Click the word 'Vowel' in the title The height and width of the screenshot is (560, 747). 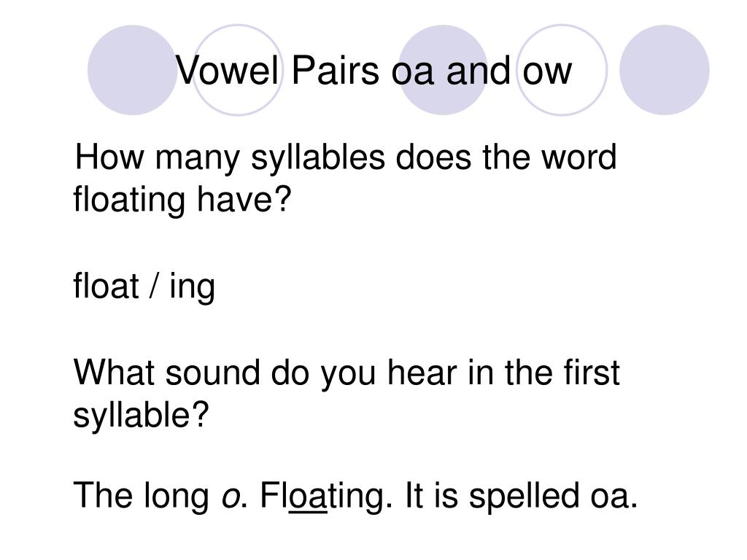(x=227, y=71)
